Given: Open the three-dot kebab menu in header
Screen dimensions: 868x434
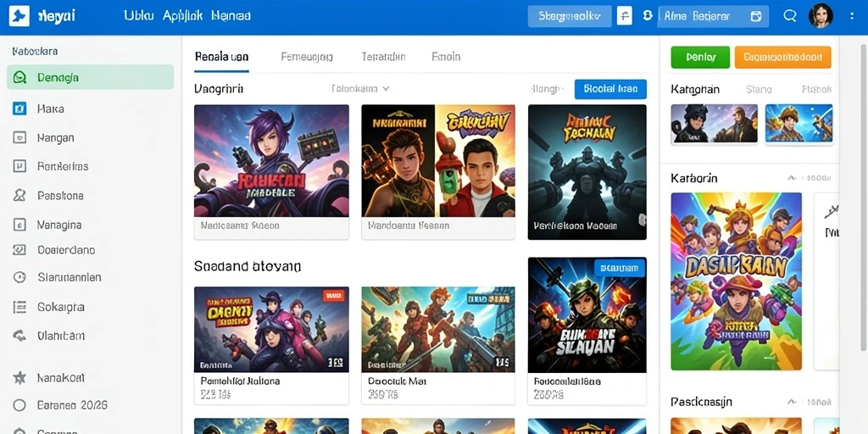Looking at the screenshot, I should pos(852,16).
